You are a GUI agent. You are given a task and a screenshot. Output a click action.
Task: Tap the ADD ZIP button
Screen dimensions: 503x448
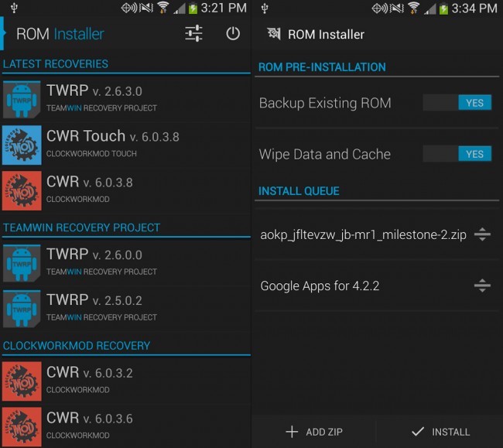[313, 432]
